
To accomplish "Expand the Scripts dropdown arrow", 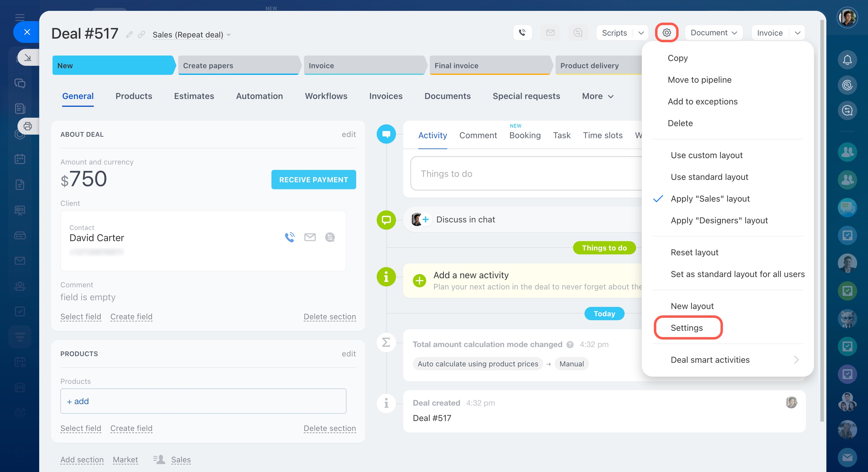I will tap(641, 33).
